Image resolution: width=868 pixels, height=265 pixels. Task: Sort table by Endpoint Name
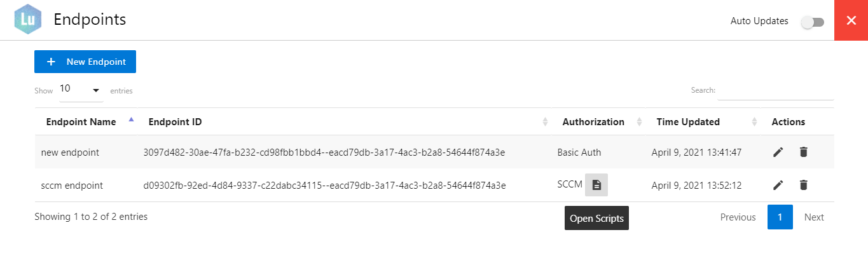(81, 122)
